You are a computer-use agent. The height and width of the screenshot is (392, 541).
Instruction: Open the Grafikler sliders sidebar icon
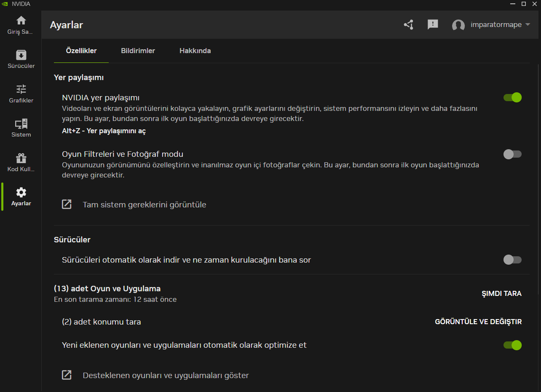click(x=21, y=89)
